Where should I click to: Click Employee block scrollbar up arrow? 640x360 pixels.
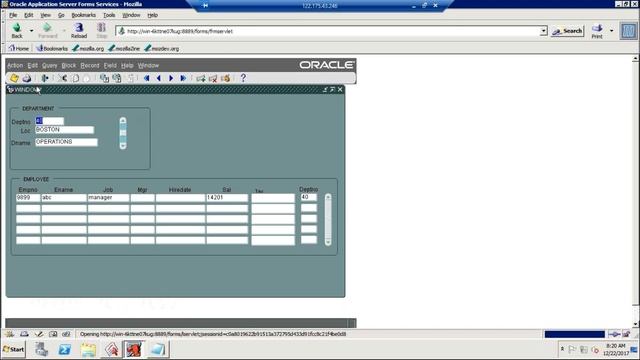[328, 197]
